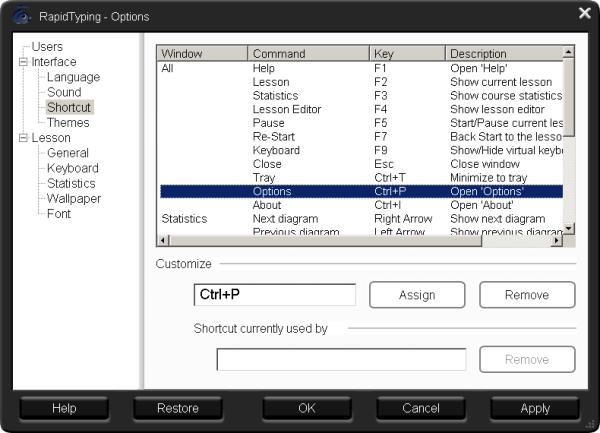
Task: Click the vertical scrollbar thumb
Action: click(x=569, y=97)
